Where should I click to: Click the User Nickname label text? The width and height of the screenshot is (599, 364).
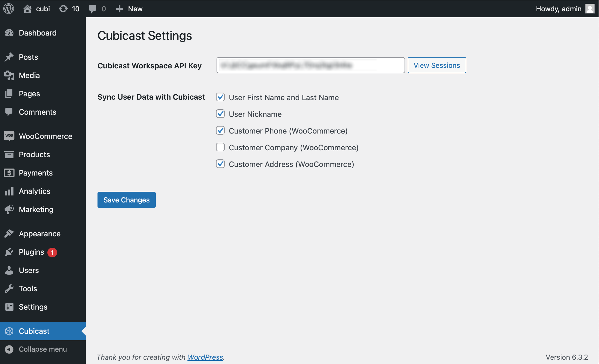(x=255, y=114)
